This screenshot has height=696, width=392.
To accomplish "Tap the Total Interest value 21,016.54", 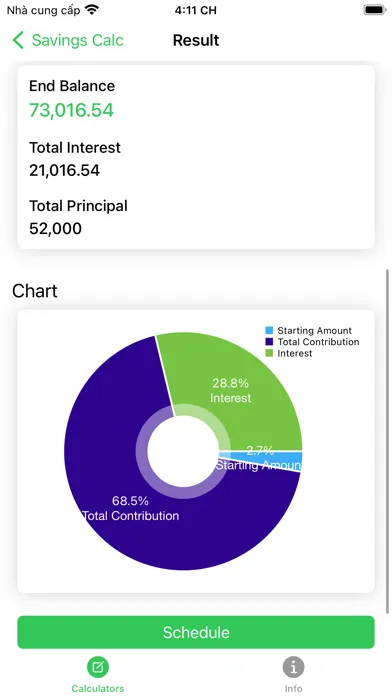I will click(x=64, y=170).
